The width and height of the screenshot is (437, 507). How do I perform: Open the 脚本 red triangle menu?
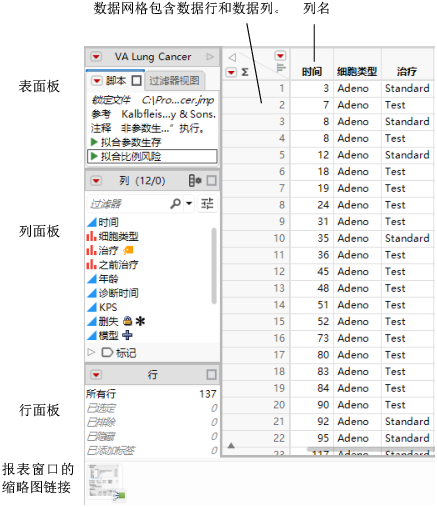click(96, 81)
